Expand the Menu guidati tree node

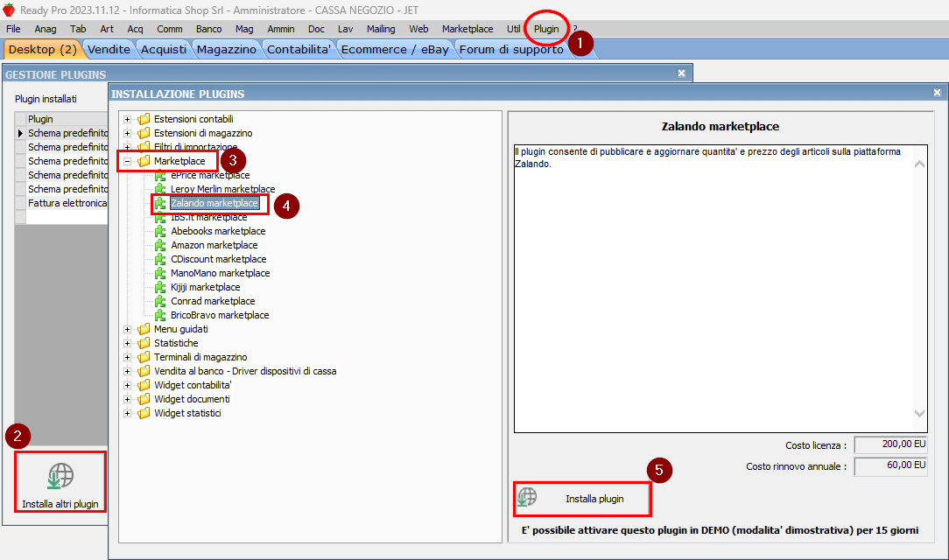point(127,330)
